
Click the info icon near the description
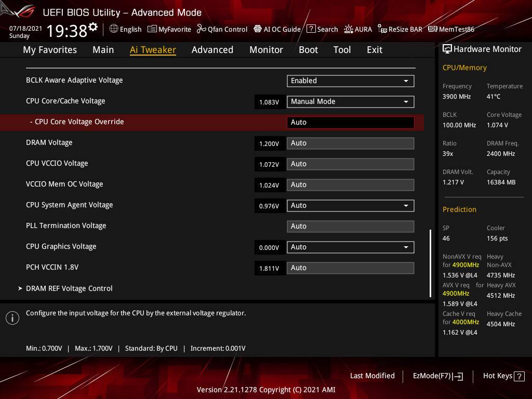tap(12, 318)
